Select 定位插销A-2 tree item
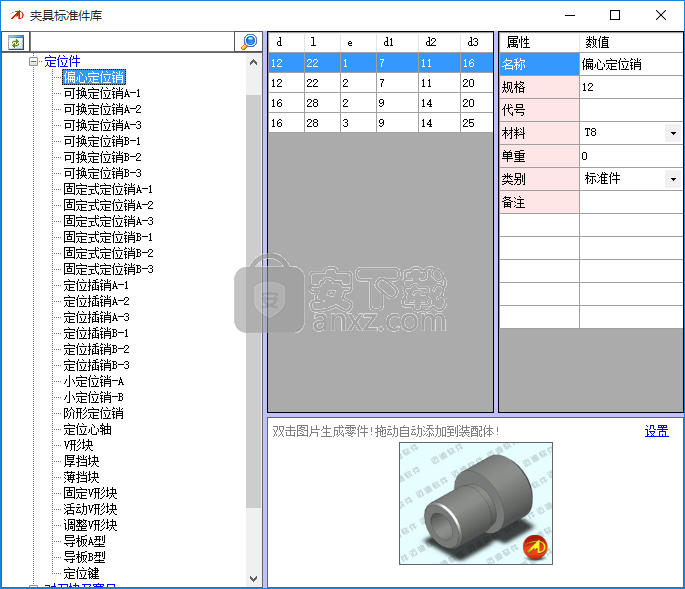Screen dimensions: 685x589 click(97, 301)
